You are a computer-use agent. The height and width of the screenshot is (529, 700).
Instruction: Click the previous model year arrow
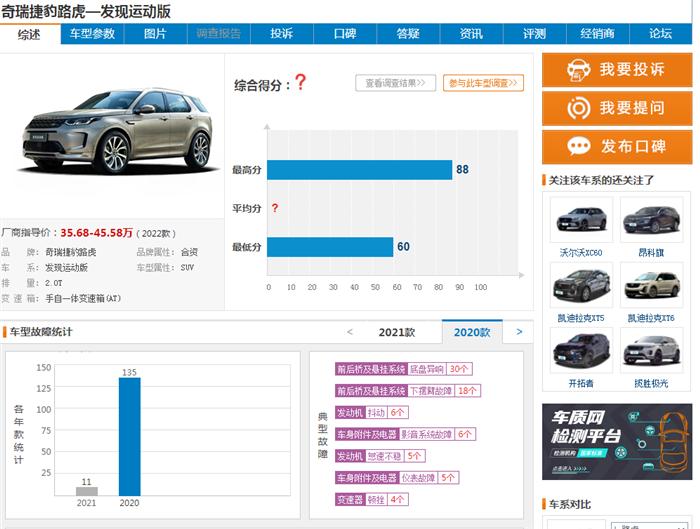pos(350,332)
